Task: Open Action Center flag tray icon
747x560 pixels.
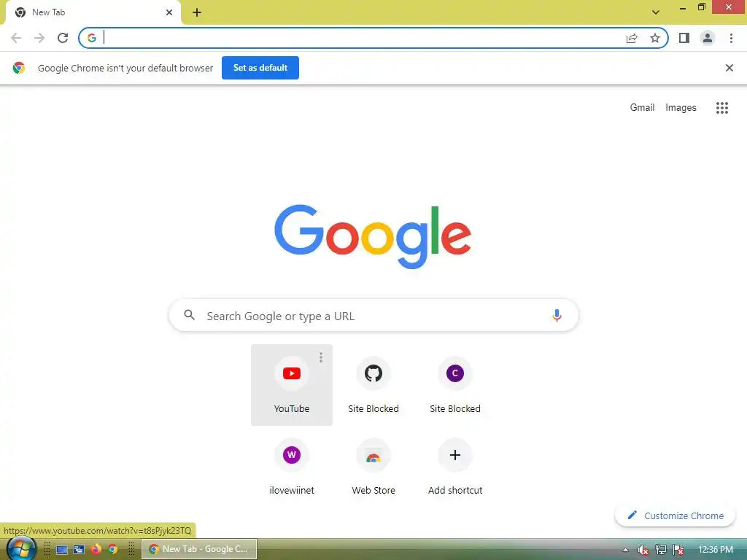Action: click(678, 550)
